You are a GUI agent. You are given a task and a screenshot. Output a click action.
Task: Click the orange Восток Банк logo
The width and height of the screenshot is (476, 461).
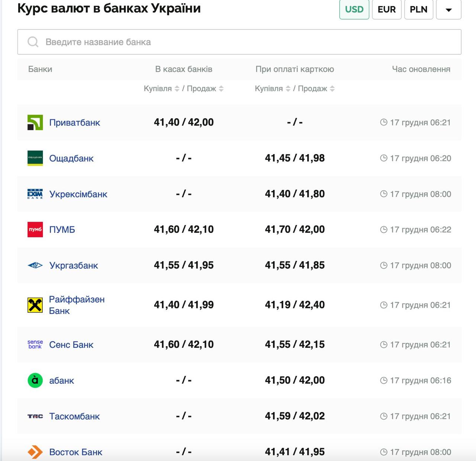click(x=35, y=452)
